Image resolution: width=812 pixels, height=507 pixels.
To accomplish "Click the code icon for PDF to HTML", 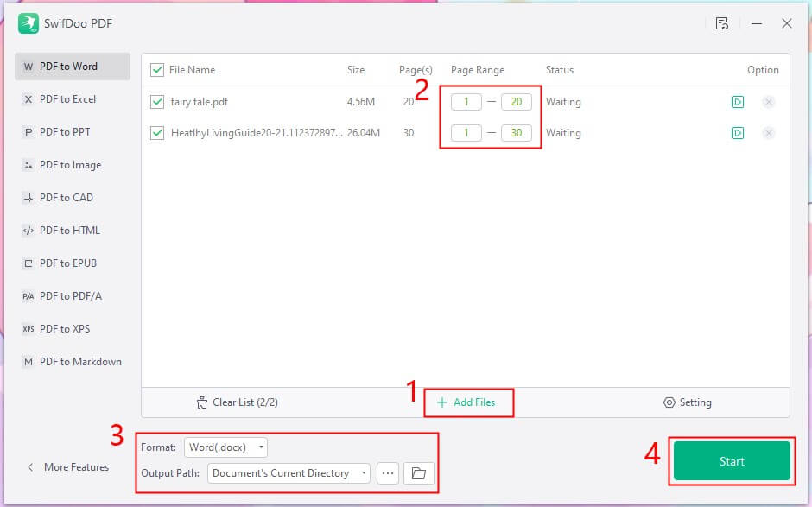I will (x=29, y=231).
